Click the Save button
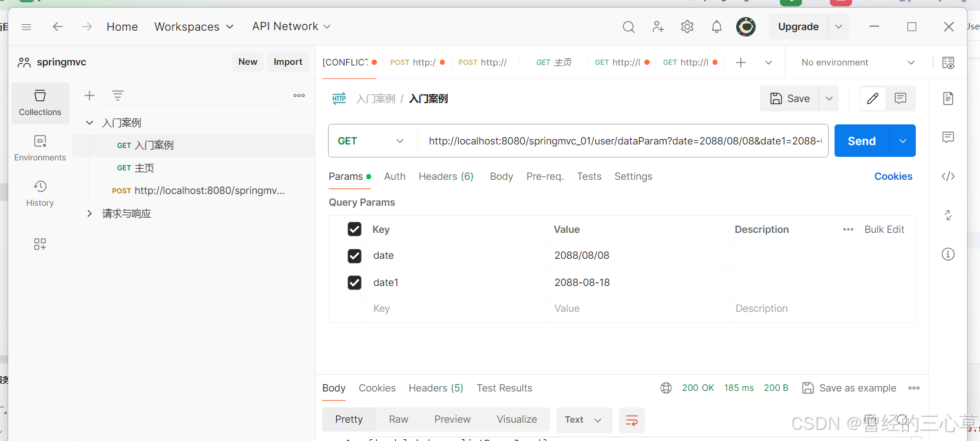The image size is (980, 441). pyautogui.click(x=790, y=98)
